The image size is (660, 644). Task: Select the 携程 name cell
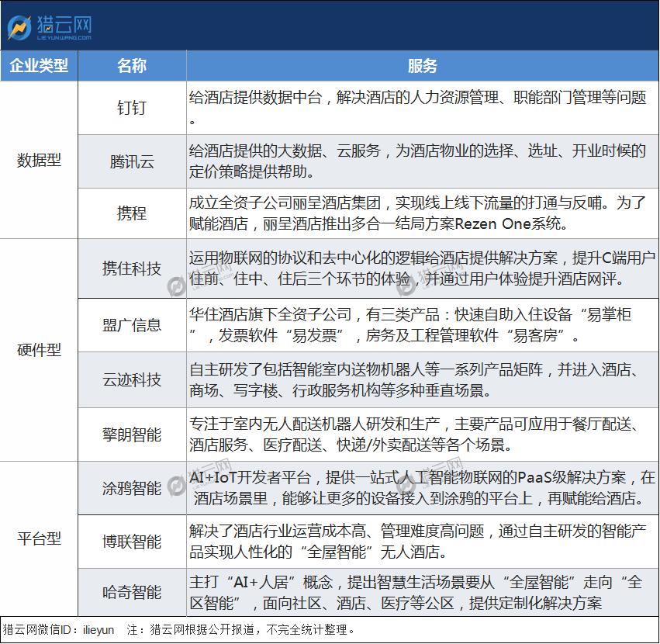pyautogui.click(x=132, y=213)
